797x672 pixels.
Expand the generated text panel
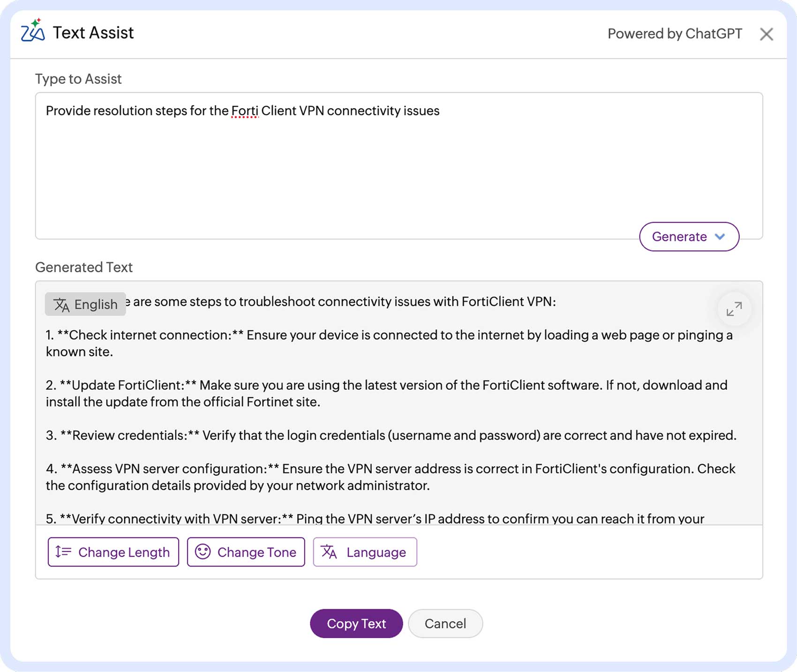coord(734,309)
